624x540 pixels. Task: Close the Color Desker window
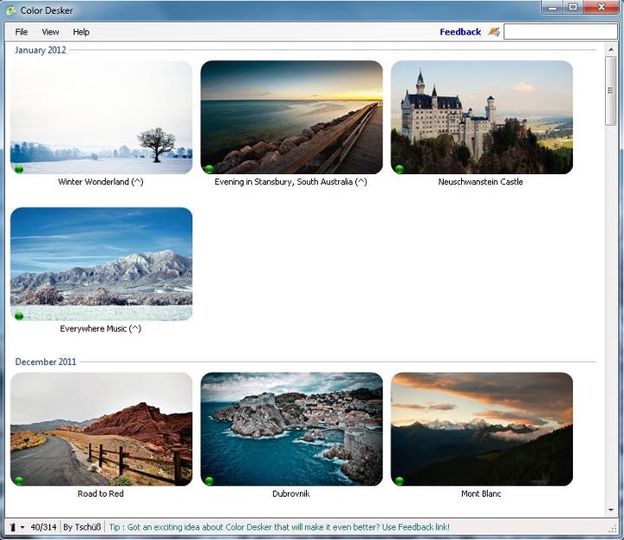[601, 7]
